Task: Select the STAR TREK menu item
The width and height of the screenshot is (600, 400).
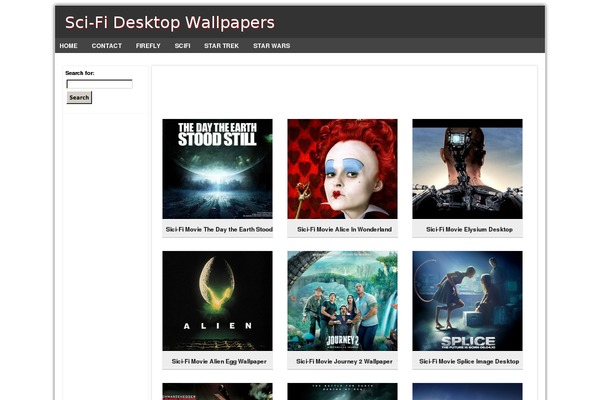Action: click(222, 46)
